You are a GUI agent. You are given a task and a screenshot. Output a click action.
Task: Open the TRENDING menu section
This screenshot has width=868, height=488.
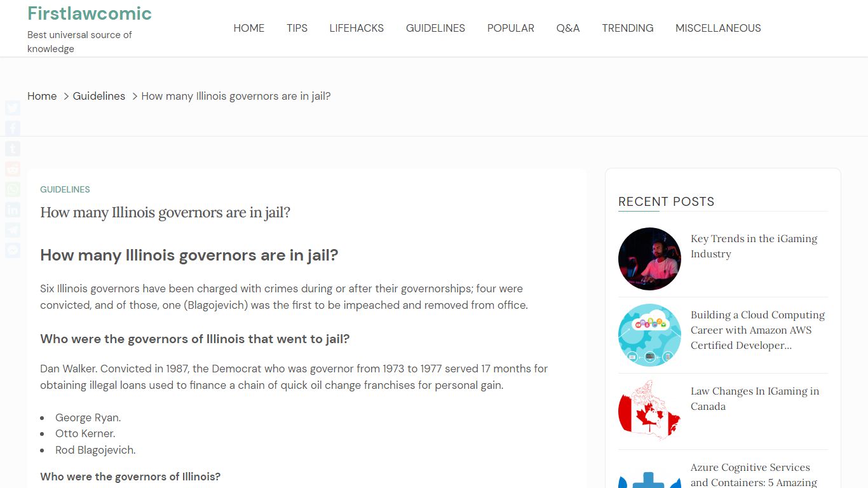tap(628, 28)
